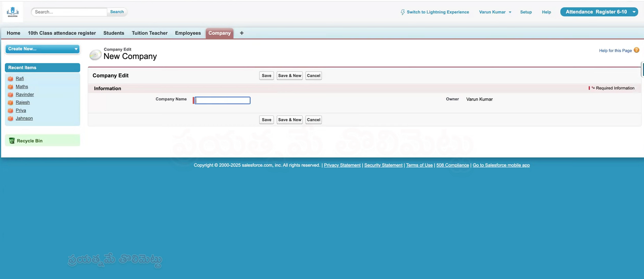The image size is (644, 279).
Task: Click the New Company disc icon
Action: (x=95, y=54)
